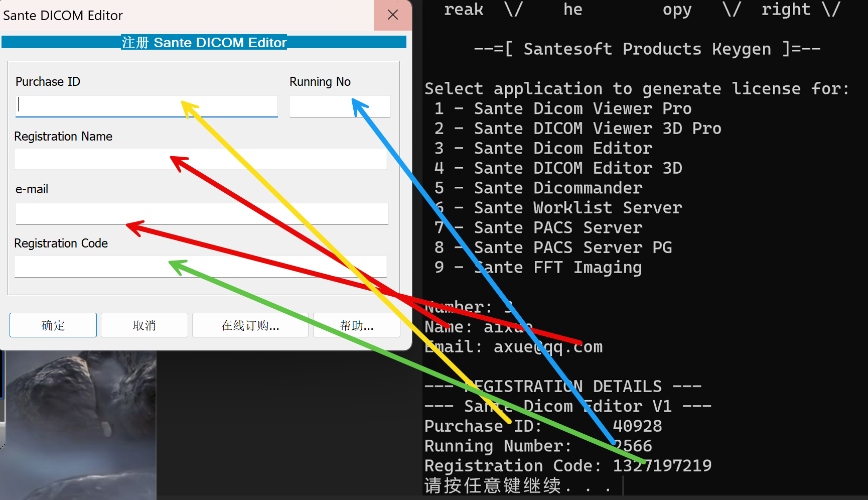Click the 'Sante FFT Imaging' terminal line
The width and height of the screenshot is (868, 500).
[557, 268]
